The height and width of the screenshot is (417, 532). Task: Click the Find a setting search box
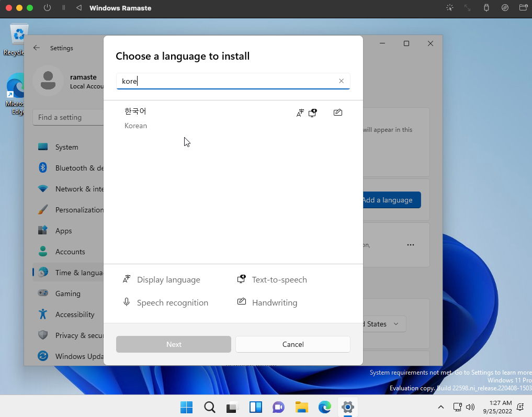pyautogui.click(x=68, y=117)
